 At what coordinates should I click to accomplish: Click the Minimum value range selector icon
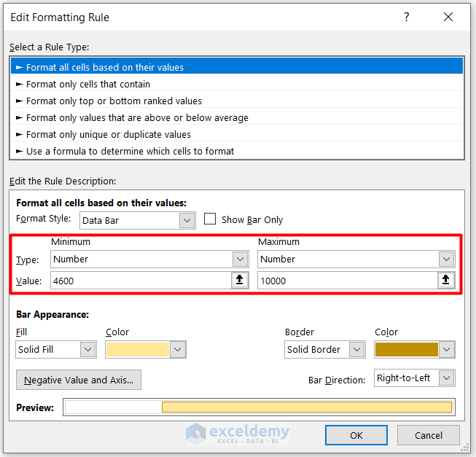(x=240, y=281)
